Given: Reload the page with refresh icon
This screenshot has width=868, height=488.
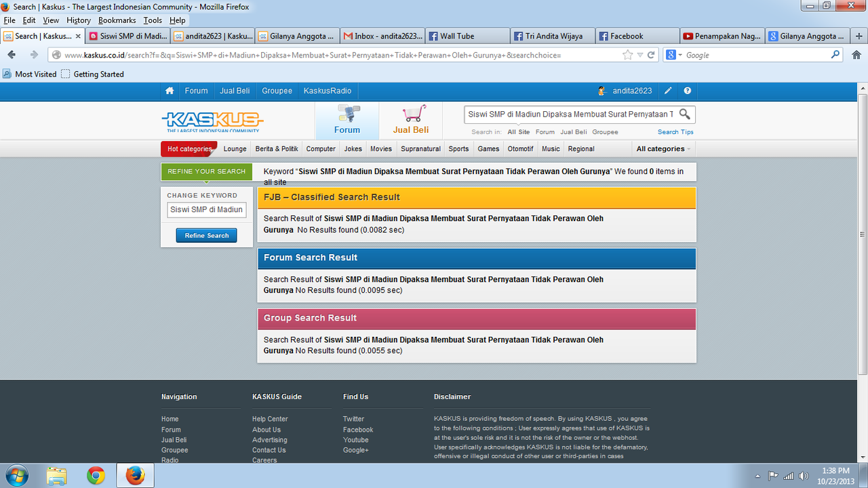Looking at the screenshot, I should (651, 55).
